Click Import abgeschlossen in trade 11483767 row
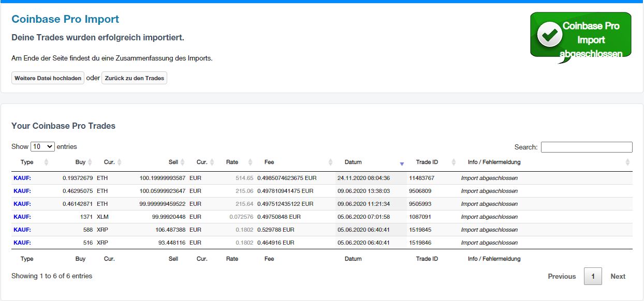Viewport: 644px width, 301px height. point(489,178)
